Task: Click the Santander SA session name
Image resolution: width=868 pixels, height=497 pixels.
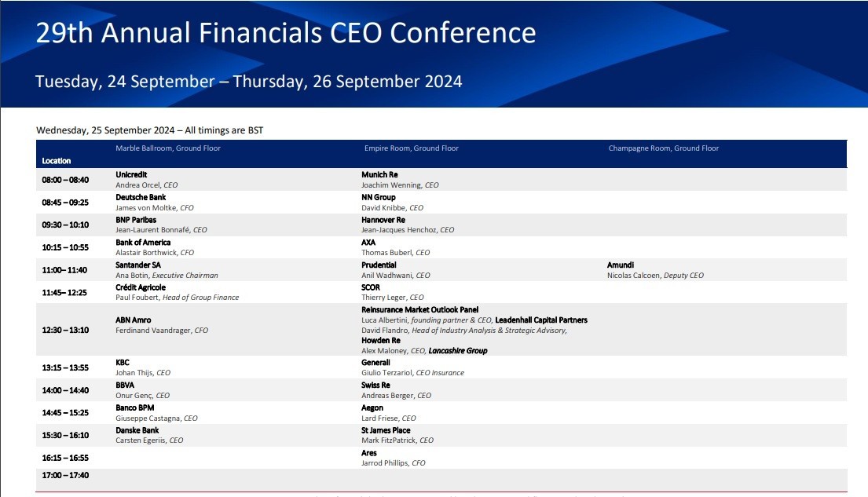Action: 138,265
